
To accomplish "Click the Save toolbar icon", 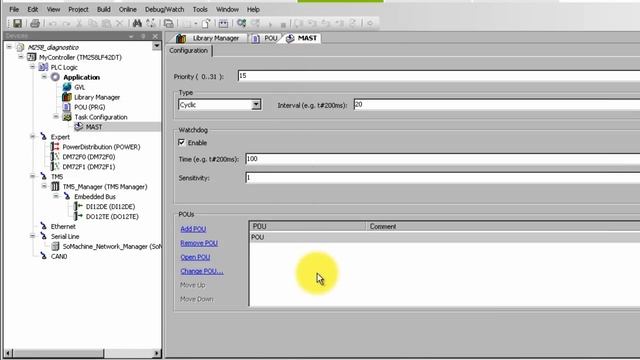I will (17, 23).
